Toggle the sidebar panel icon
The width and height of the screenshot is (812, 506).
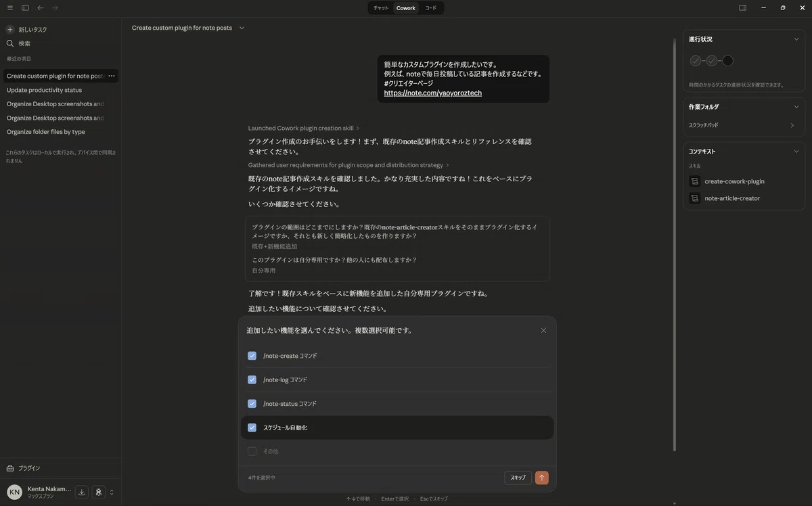coord(25,8)
